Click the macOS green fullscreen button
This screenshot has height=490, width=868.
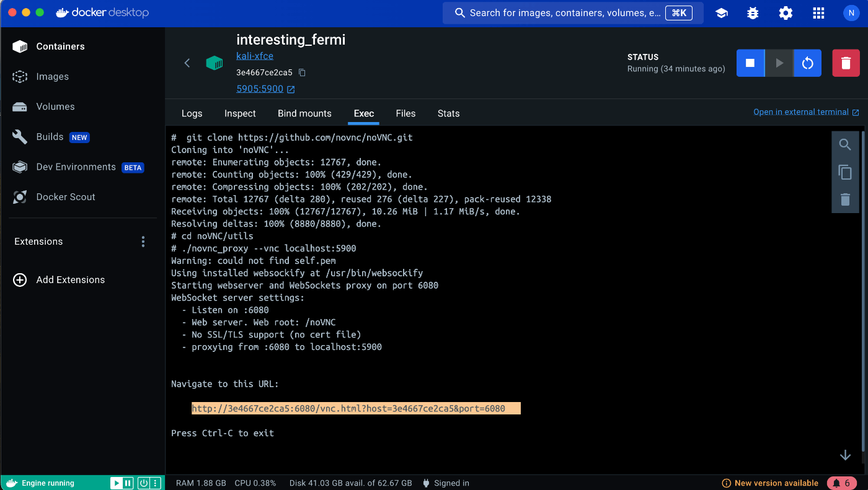[x=40, y=12]
